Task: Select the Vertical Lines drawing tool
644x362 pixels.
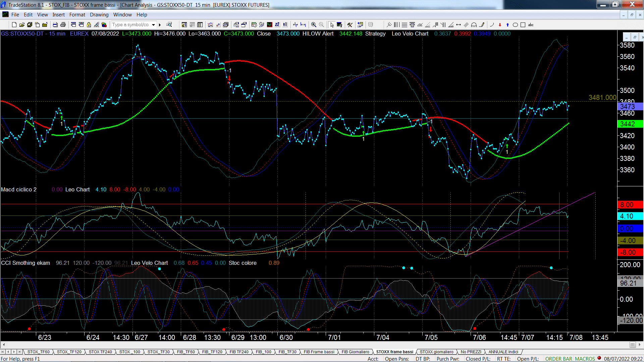Action: (397, 25)
